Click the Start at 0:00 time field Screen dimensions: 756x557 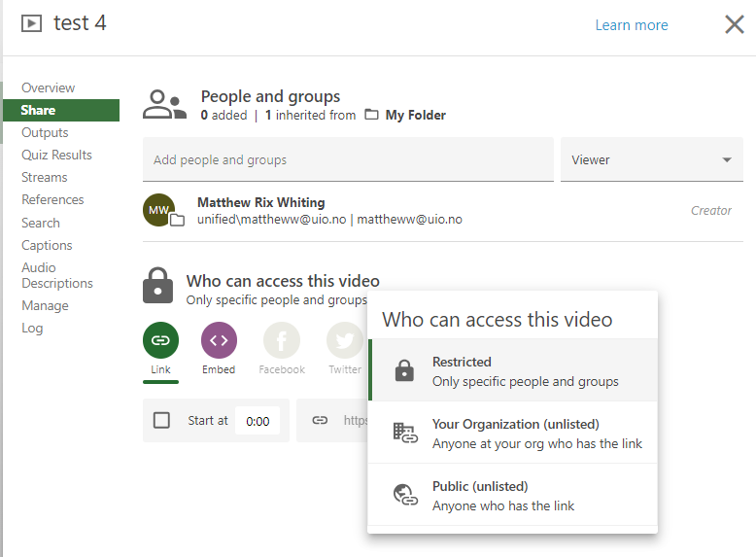pos(258,421)
